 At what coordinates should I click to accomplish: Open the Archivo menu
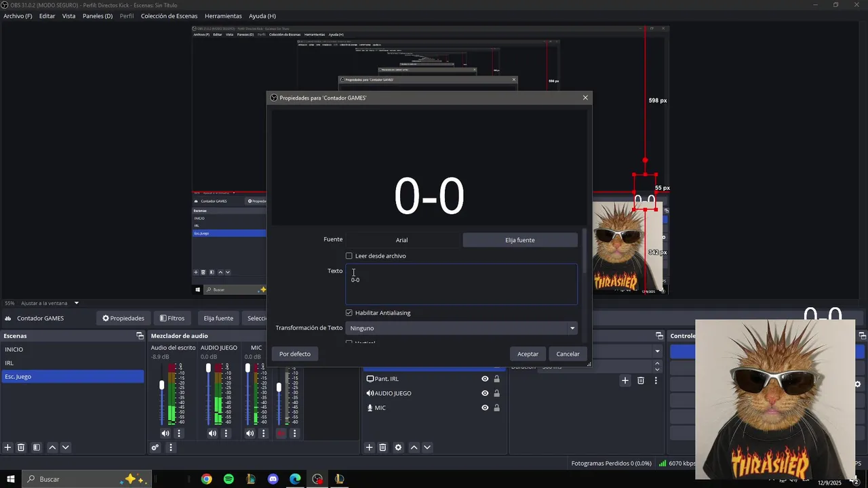coord(18,16)
